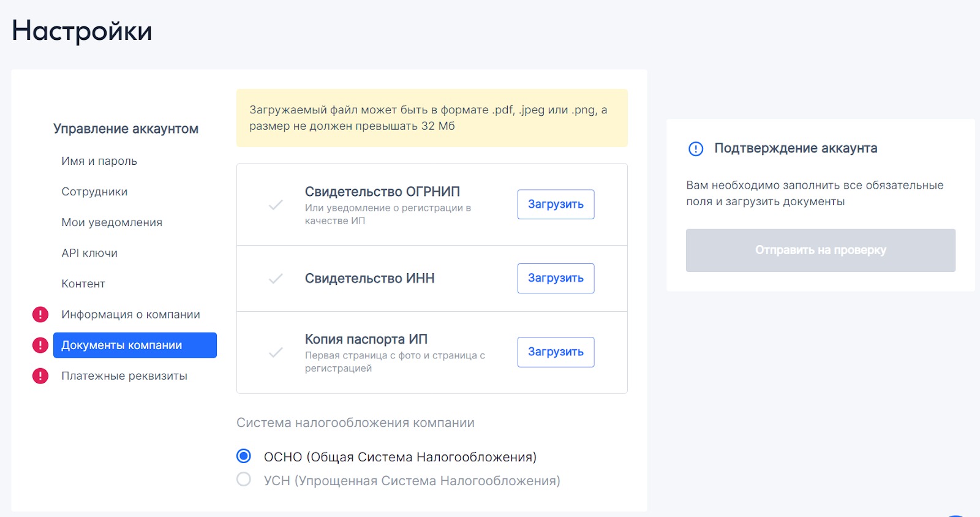Click the Отправить на проверку button
This screenshot has height=517, width=980.
point(821,250)
